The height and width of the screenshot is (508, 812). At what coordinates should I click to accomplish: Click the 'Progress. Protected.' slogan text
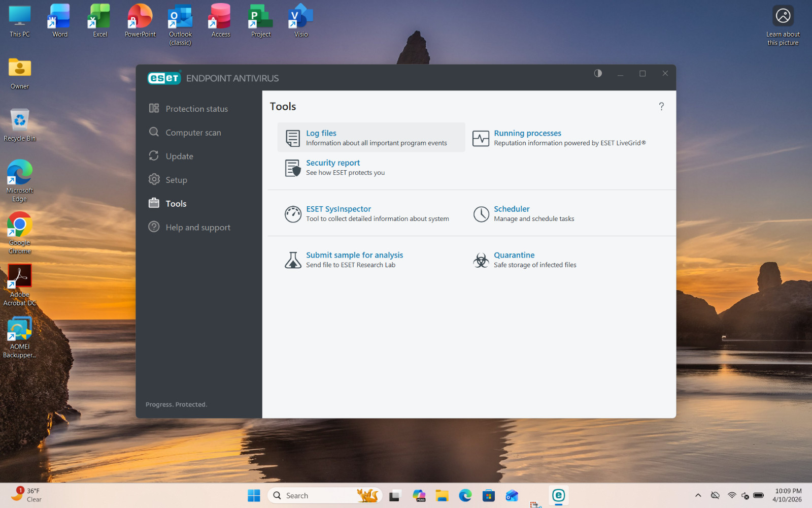coord(176,404)
